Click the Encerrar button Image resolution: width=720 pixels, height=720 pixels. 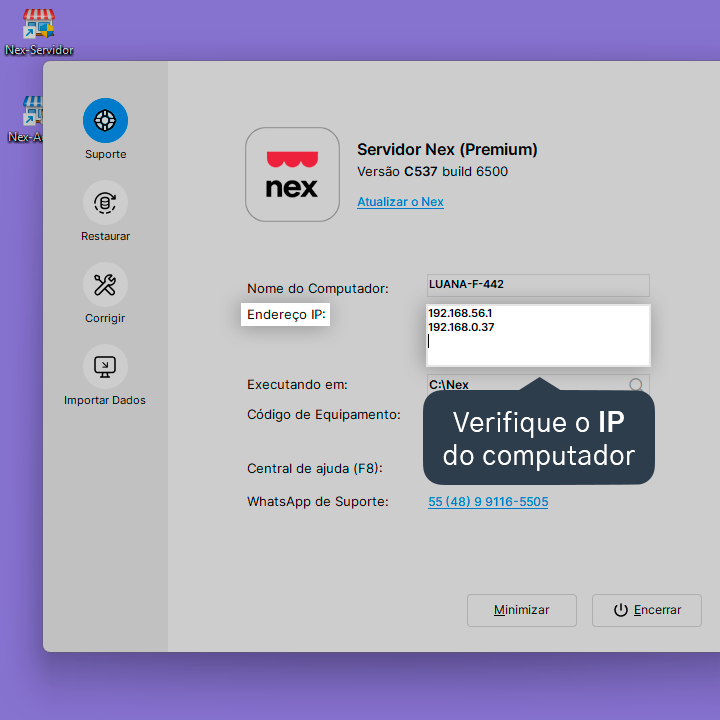point(647,610)
